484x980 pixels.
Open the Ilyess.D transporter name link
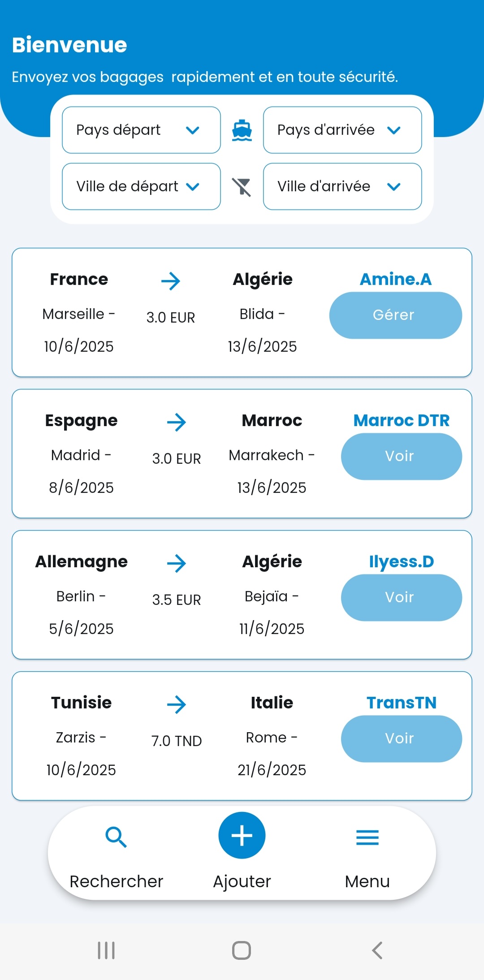tap(402, 561)
